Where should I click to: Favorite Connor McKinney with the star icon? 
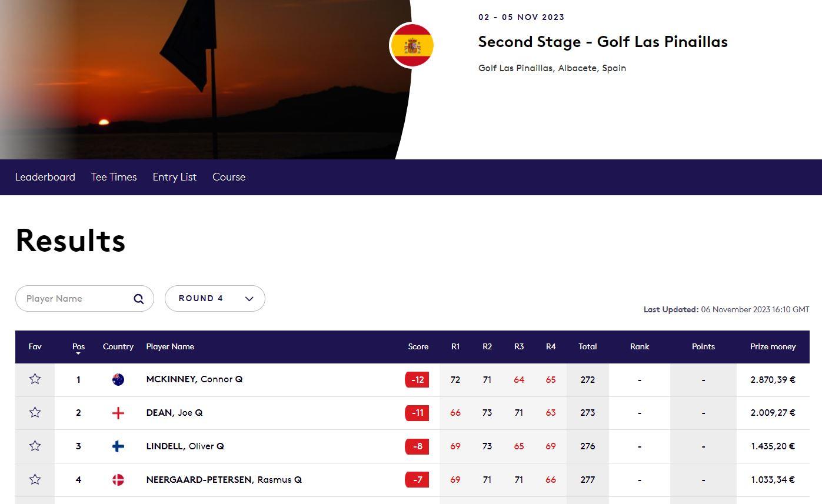pyautogui.click(x=35, y=379)
